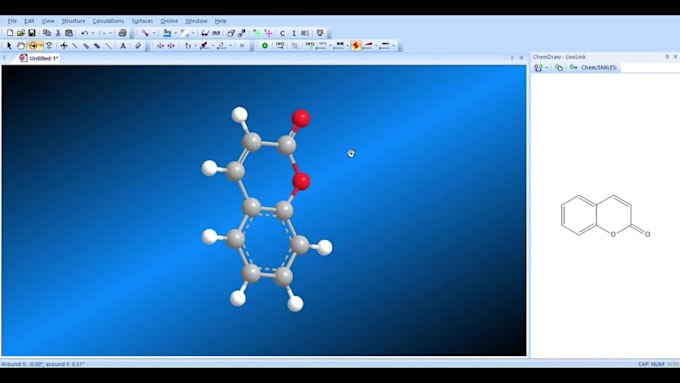Click the highlighted red lightning bolt icon
680x383 pixels.
pos(356,46)
